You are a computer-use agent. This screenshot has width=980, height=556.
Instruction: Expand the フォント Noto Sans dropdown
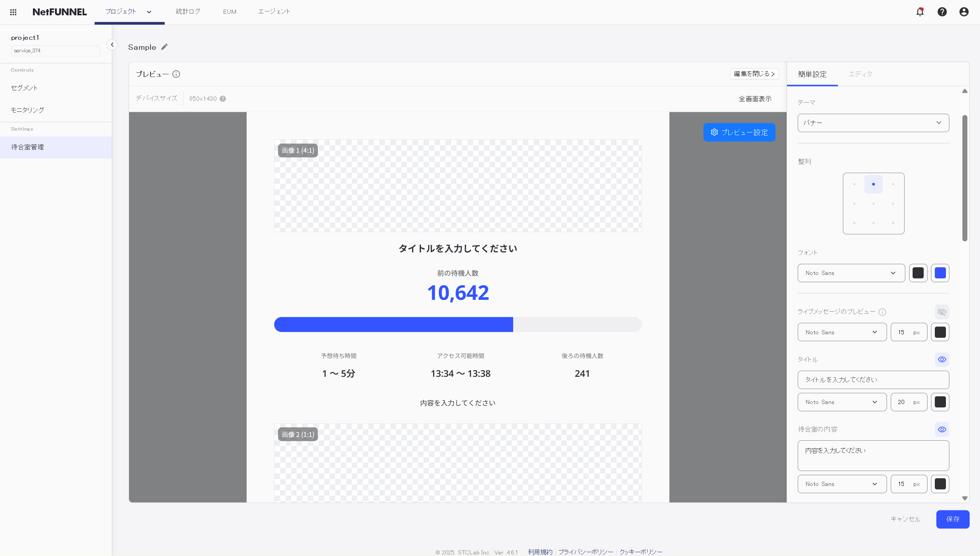[851, 273]
